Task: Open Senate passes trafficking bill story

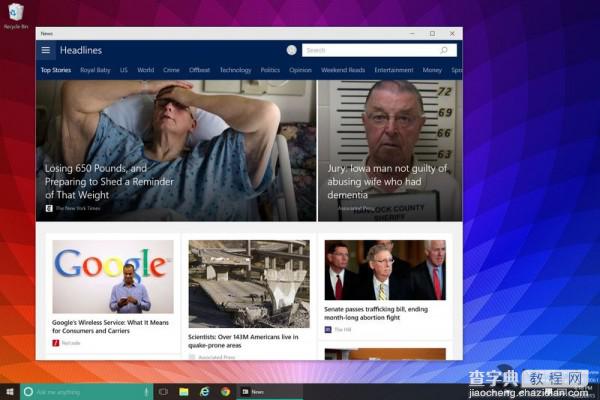Action: point(376,313)
